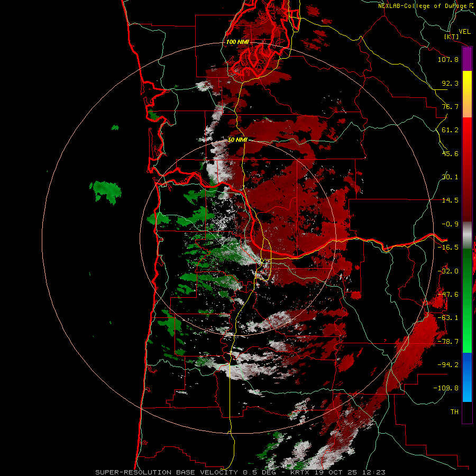The image size is (476, 476).
Task: Click the 92.3 legend value
Action: pos(450,83)
